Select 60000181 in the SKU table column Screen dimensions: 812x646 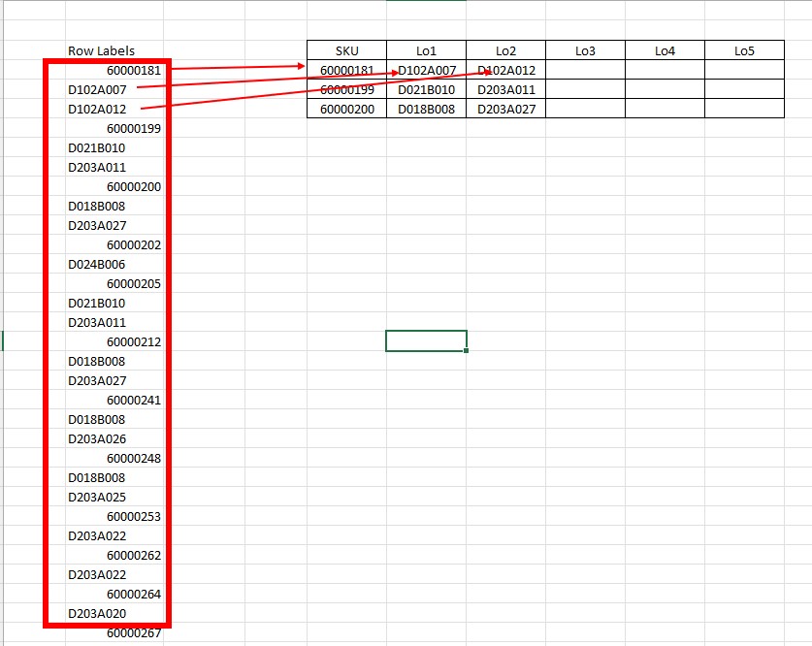[346, 70]
